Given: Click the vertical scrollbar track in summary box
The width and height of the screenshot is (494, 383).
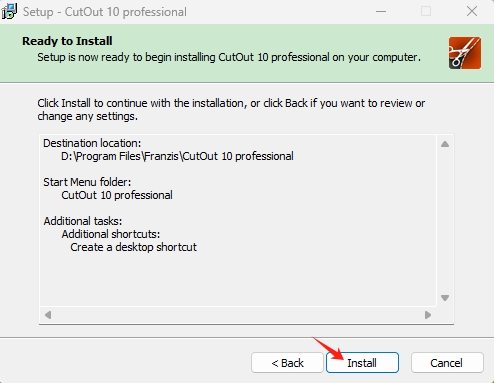Looking at the screenshot, I should point(445,221).
